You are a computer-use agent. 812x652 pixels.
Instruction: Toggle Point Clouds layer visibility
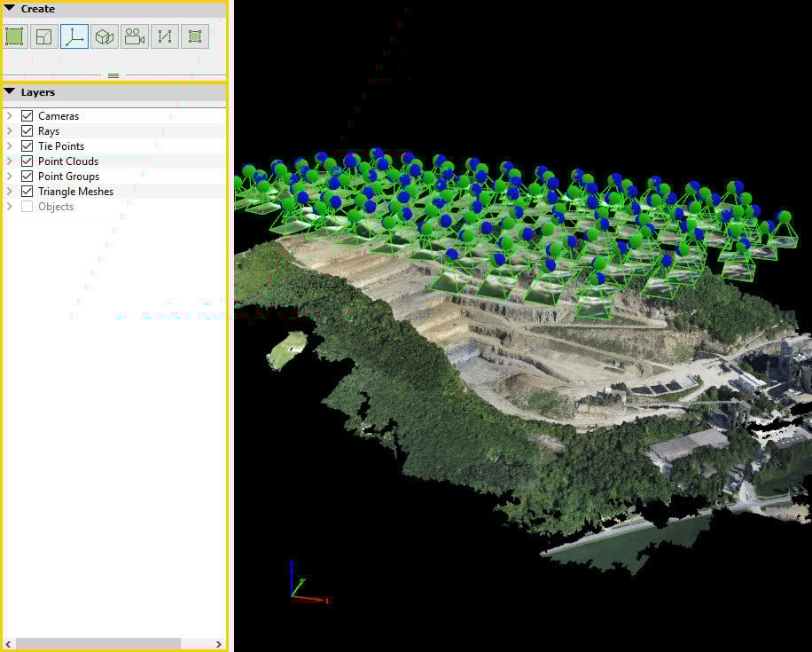[x=27, y=161]
